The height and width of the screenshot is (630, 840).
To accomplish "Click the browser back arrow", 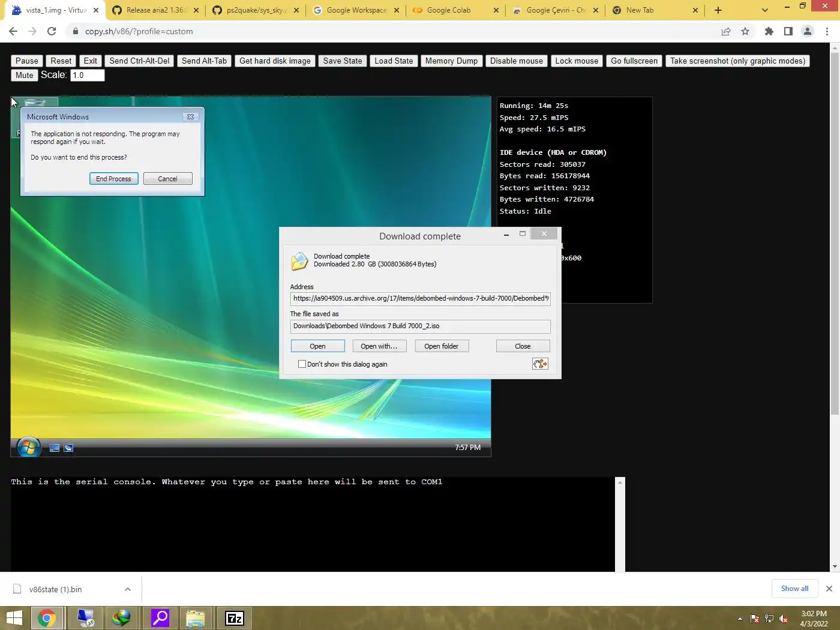I will (13, 31).
